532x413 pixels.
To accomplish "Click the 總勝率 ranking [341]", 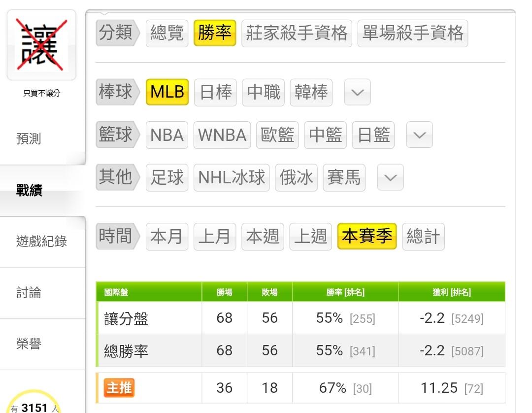I will 363,351.
